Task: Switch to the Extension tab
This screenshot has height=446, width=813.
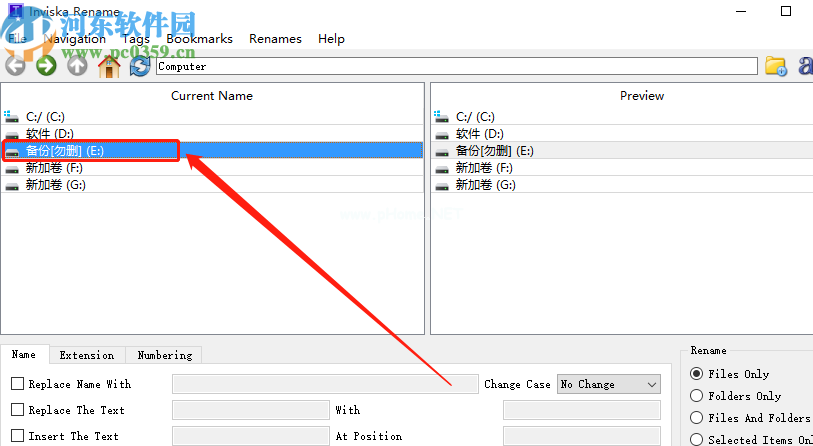Action: 87,355
